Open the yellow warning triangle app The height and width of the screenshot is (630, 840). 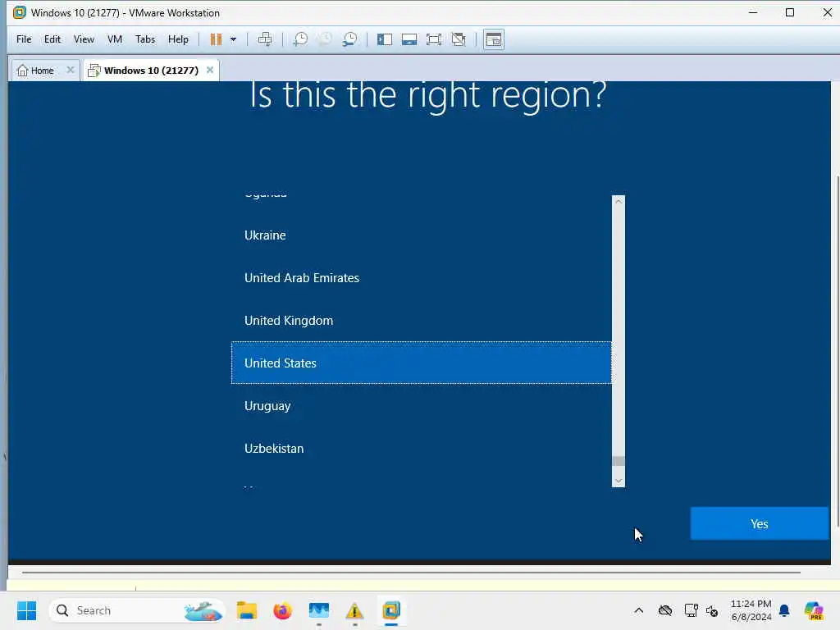coord(354,610)
